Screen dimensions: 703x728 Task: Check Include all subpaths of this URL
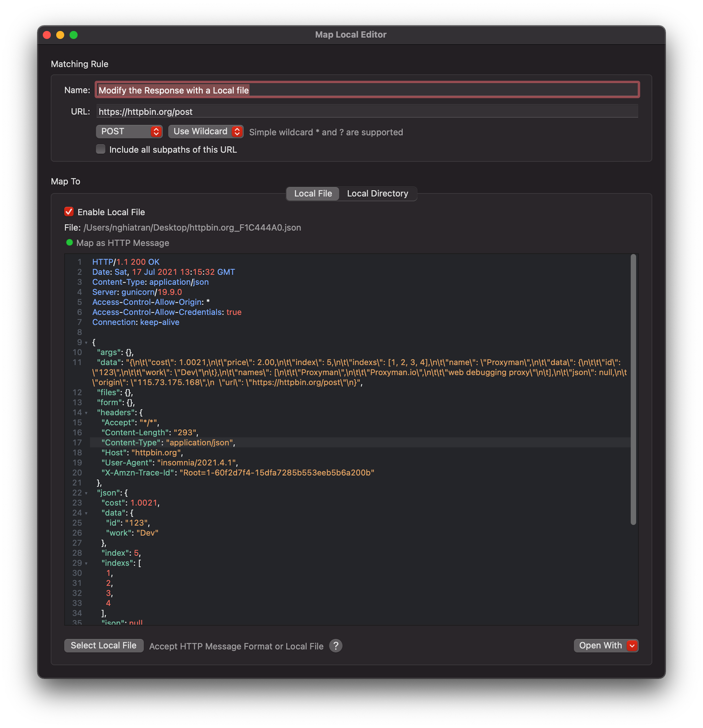click(101, 149)
